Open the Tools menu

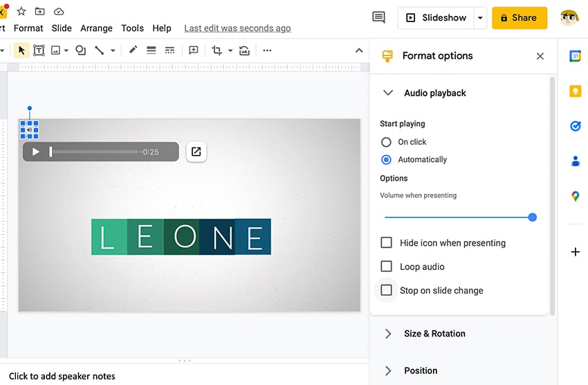click(x=132, y=28)
